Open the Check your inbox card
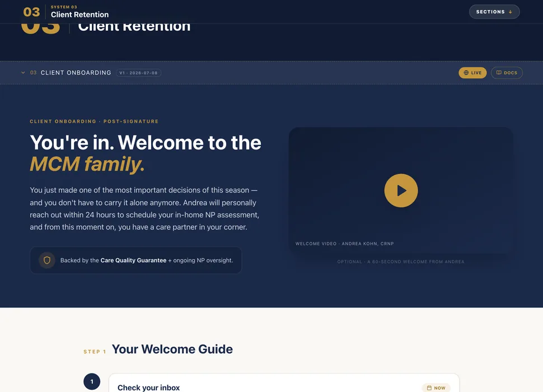Viewport: 543px width, 392px height. pyautogui.click(x=284, y=383)
